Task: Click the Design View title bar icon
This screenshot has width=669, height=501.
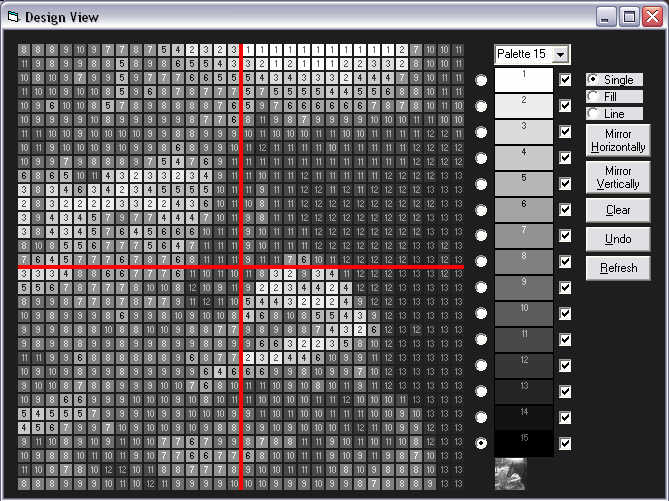Action: point(13,17)
